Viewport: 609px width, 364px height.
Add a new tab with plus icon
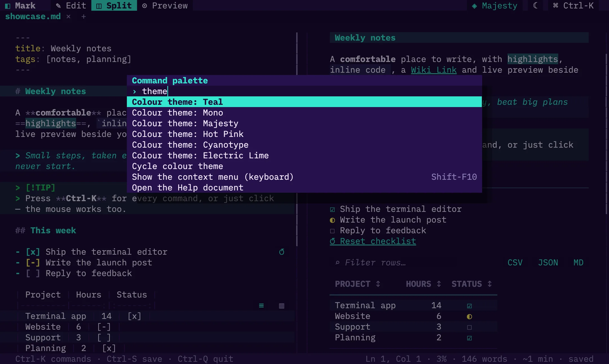point(83,16)
